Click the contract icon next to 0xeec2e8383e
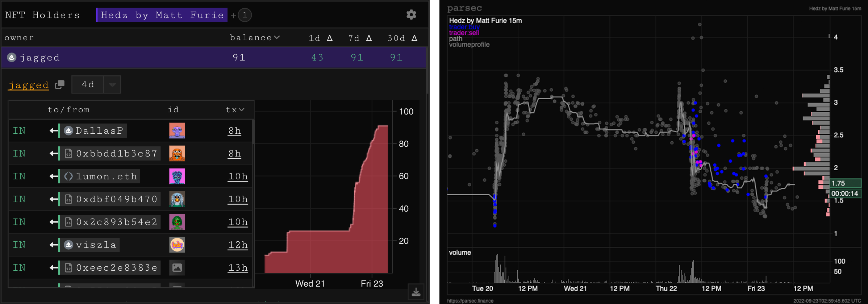868x304 pixels. click(68, 268)
